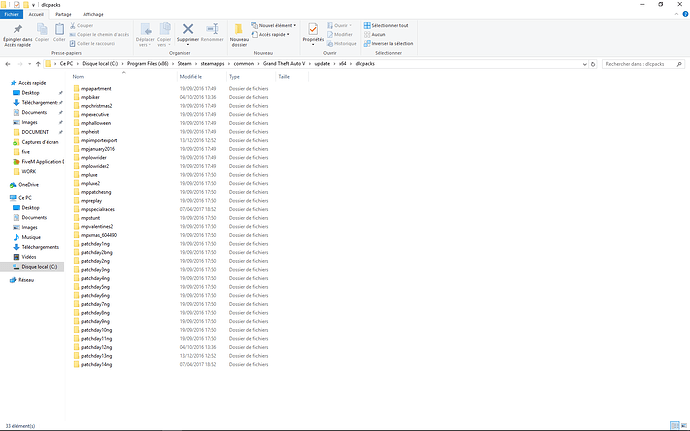690x431 pixels.
Task: Click Sélectionner tout
Action: (x=386, y=26)
